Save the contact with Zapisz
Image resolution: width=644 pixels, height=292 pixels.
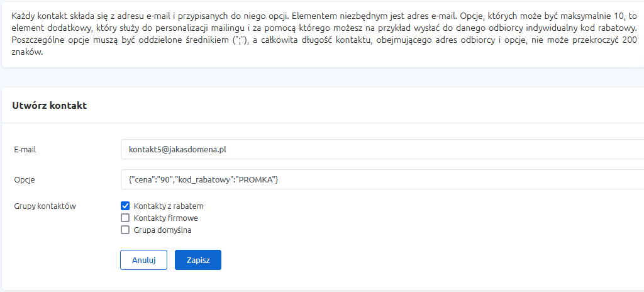click(198, 260)
